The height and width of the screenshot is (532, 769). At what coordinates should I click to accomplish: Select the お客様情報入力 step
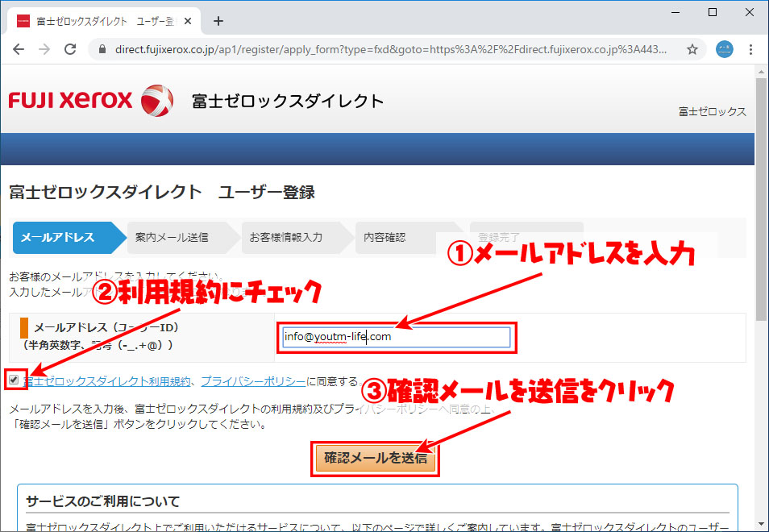(297, 238)
